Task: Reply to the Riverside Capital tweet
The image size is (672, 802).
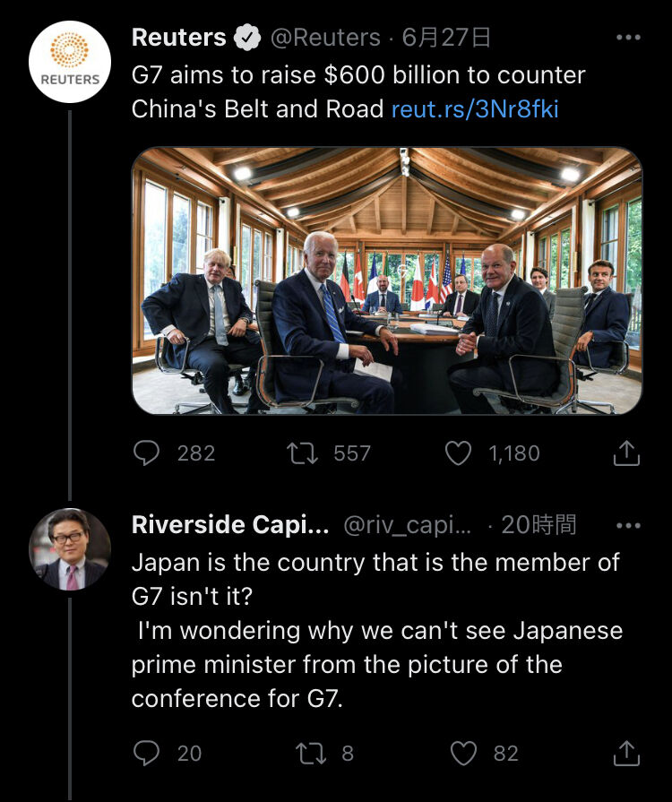Action: (146, 753)
